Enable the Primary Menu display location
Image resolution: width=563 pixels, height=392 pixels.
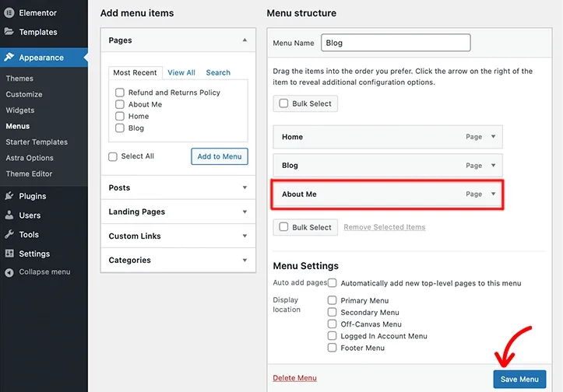tap(333, 300)
